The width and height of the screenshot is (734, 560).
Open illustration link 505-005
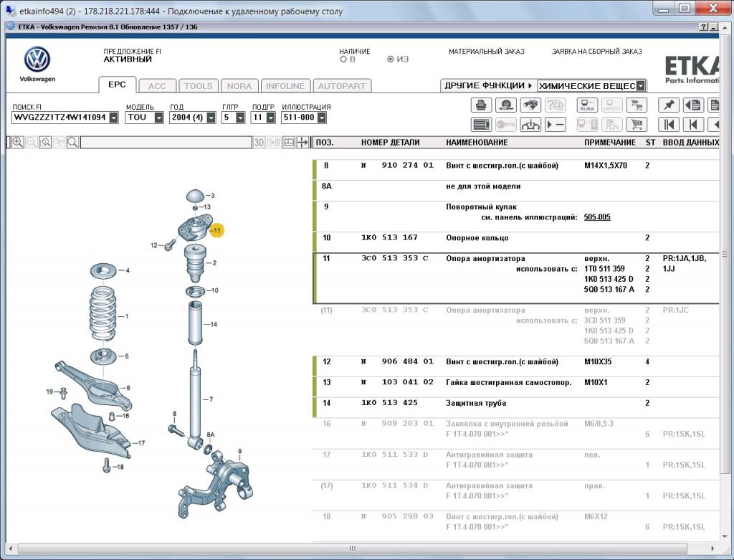pos(597,217)
